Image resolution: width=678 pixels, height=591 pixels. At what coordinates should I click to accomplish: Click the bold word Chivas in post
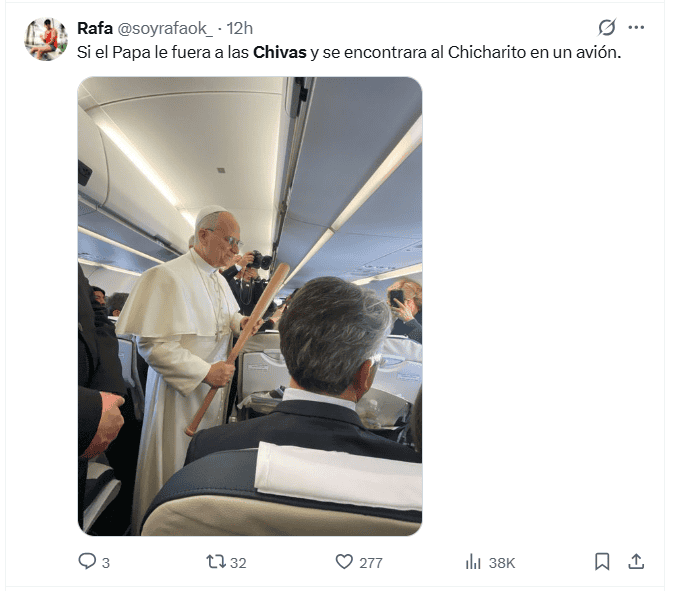[280, 52]
